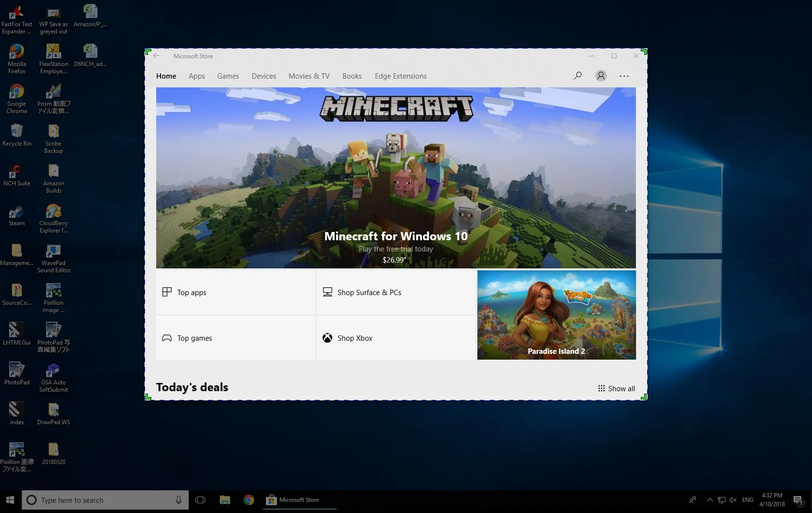The width and height of the screenshot is (812, 513).
Task: Open the Top apps tile
Action: pyautogui.click(x=235, y=292)
